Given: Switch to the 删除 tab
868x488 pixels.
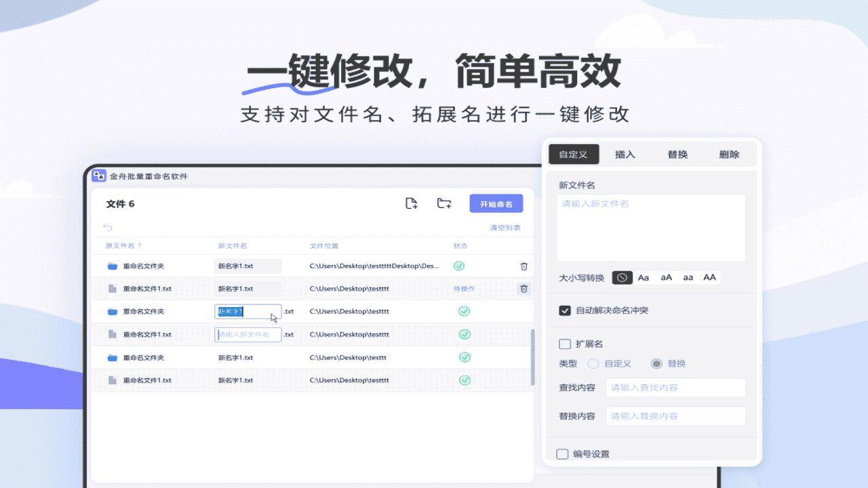Looking at the screenshot, I should (x=728, y=154).
